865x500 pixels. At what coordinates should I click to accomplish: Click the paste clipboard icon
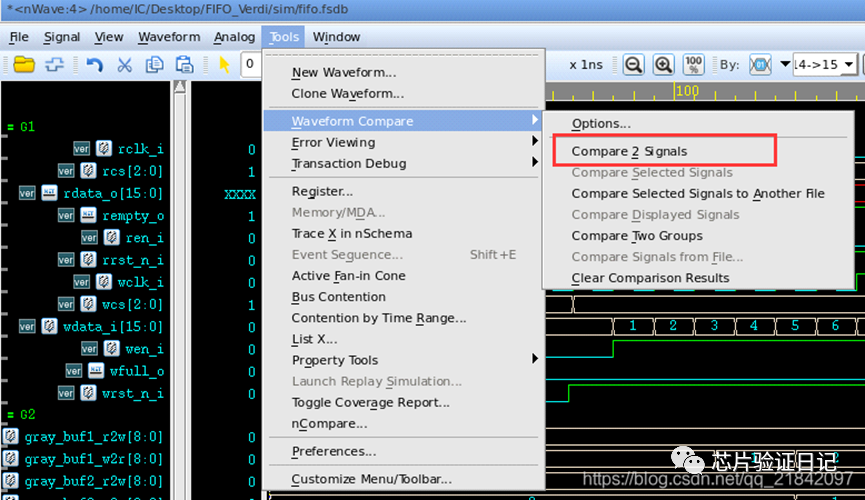pyautogui.click(x=184, y=65)
